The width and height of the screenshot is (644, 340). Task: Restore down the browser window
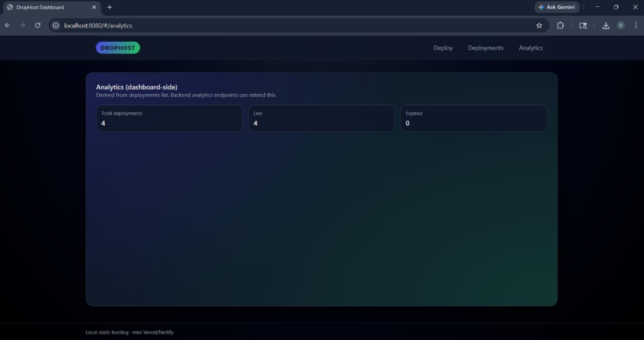(x=616, y=7)
